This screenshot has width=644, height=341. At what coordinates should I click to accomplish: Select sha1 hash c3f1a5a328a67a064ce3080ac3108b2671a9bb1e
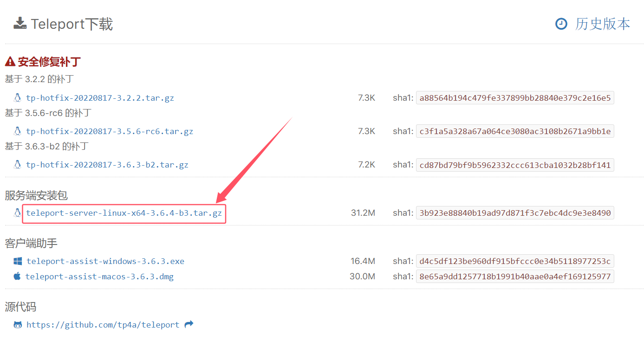(x=515, y=131)
